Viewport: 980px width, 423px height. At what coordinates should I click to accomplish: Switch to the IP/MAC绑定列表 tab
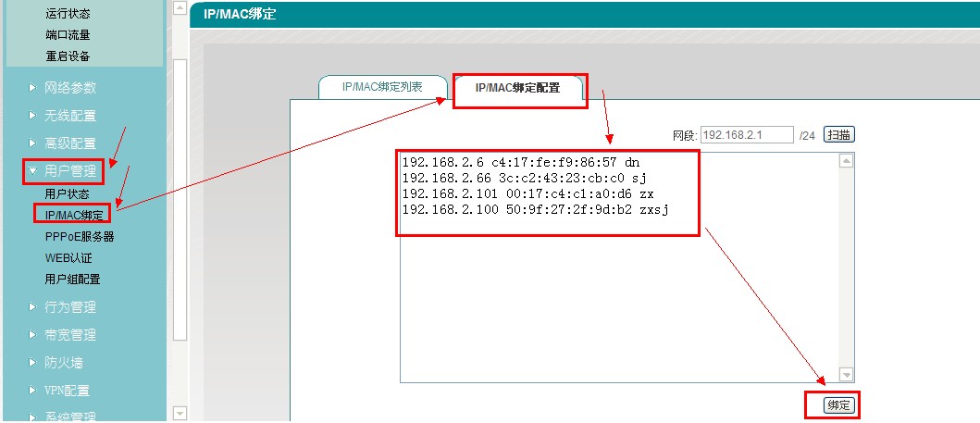[382, 88]
